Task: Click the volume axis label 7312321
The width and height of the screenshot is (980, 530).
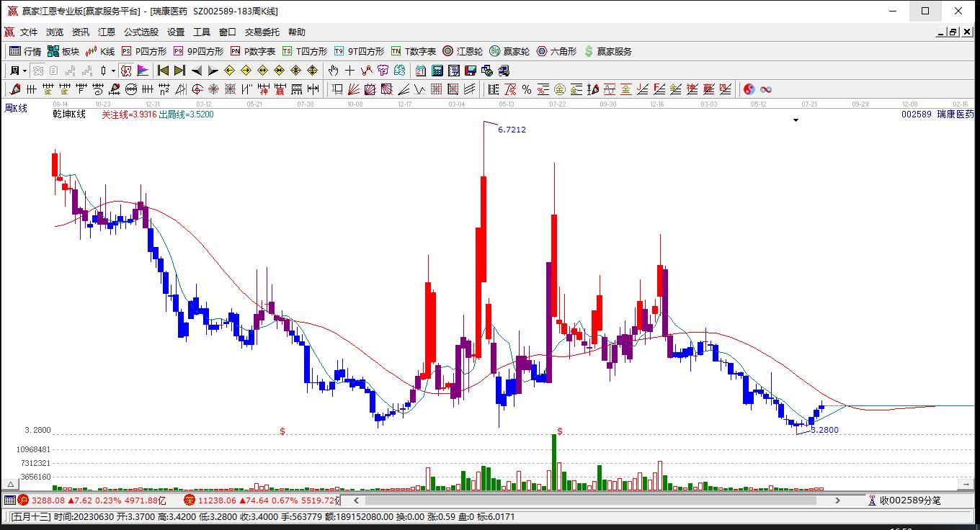Action: (x=35, y=463)
